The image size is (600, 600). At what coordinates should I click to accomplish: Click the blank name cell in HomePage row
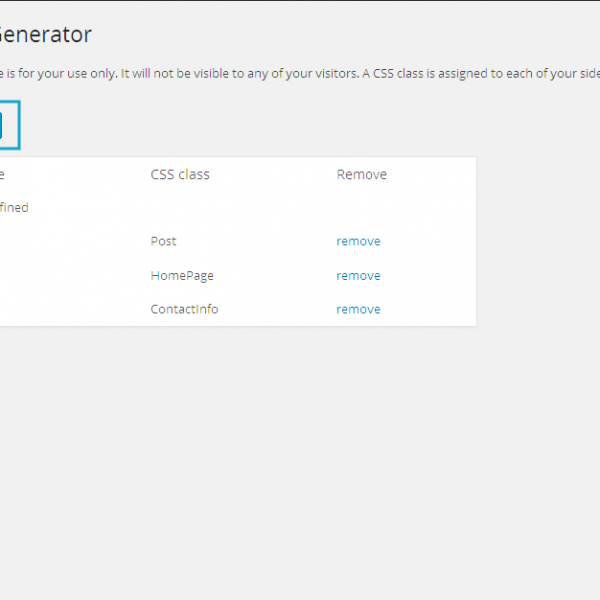tap(60, 275)
